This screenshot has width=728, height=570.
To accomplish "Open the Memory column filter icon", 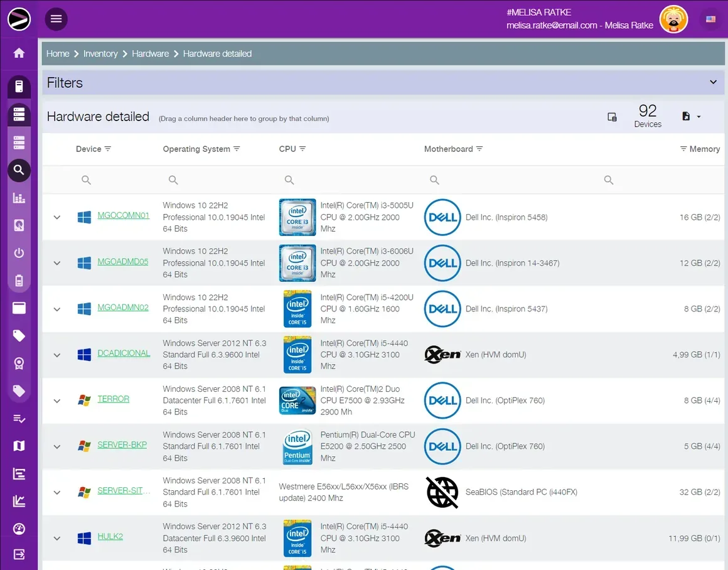I will [683, 149].
